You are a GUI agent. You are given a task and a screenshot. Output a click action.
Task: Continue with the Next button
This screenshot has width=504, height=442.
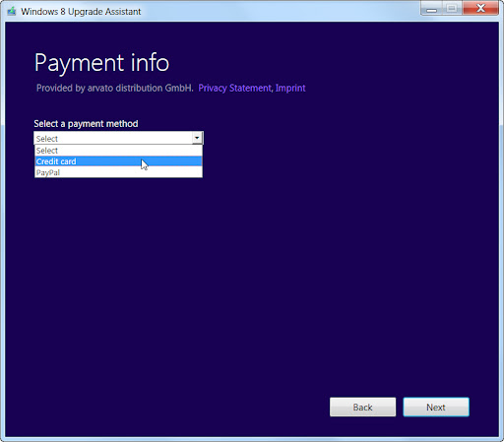pos(436,408)
